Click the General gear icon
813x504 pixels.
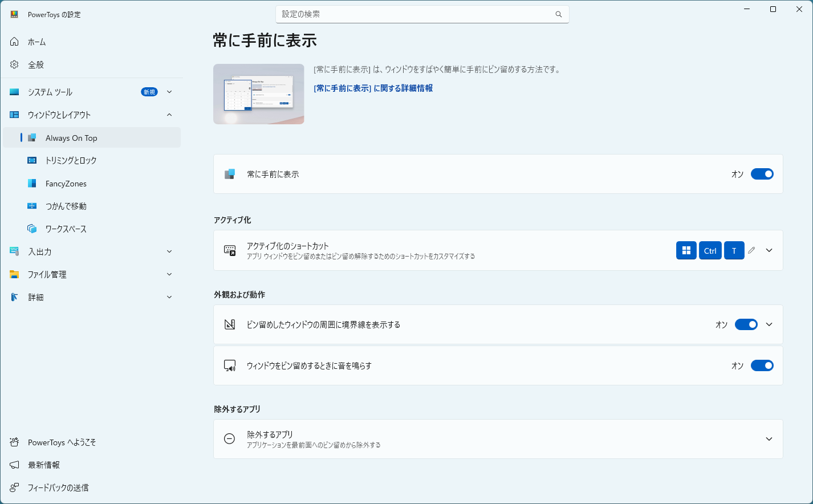coord(14,64)
